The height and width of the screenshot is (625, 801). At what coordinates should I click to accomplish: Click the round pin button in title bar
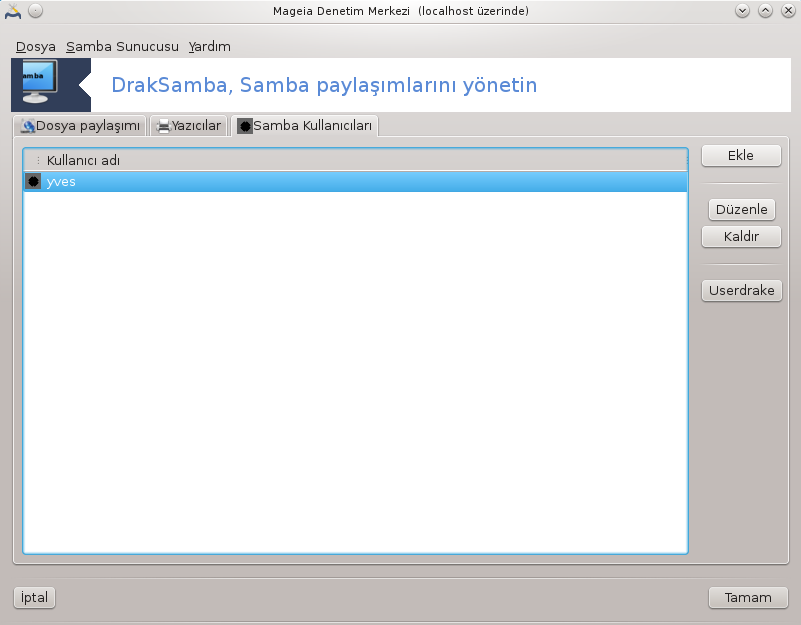tap(35, 11)
